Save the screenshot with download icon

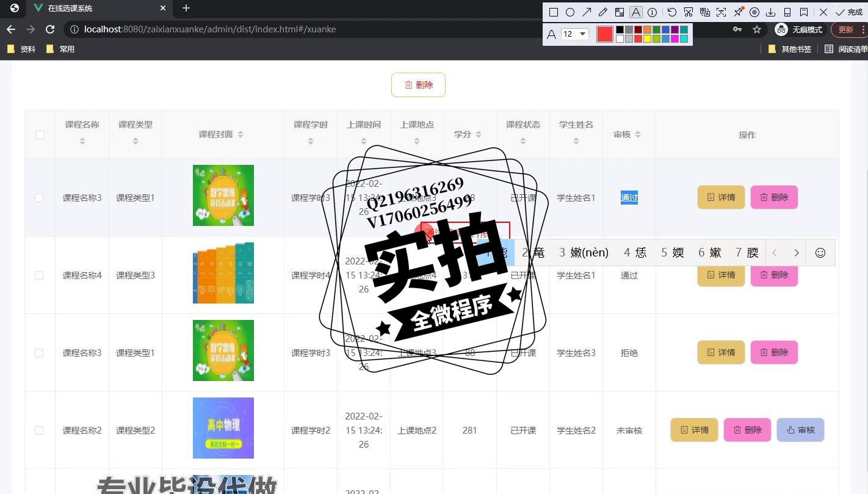771,12
